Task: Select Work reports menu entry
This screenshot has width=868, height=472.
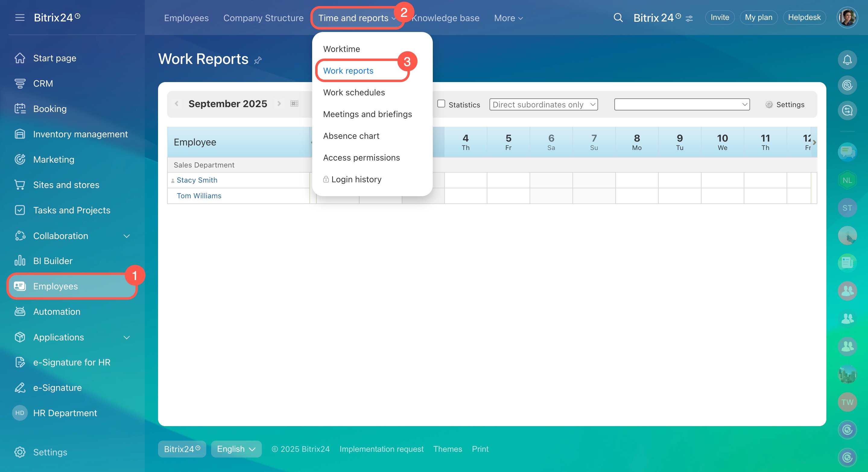Action: click(x=348, y=70)
